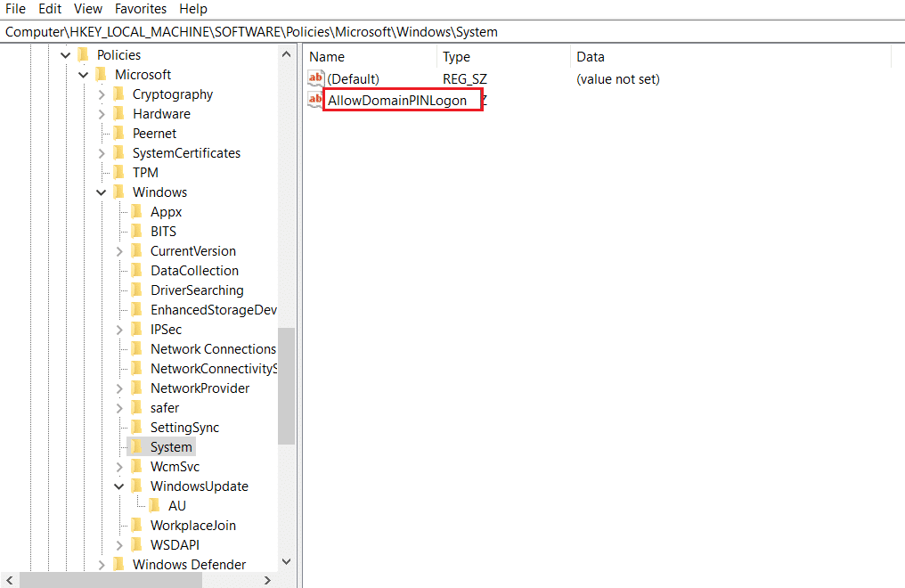The image size is (905, 588).
Task: Click the tree vertical scrollbar thumb
Action: [286, 386]
